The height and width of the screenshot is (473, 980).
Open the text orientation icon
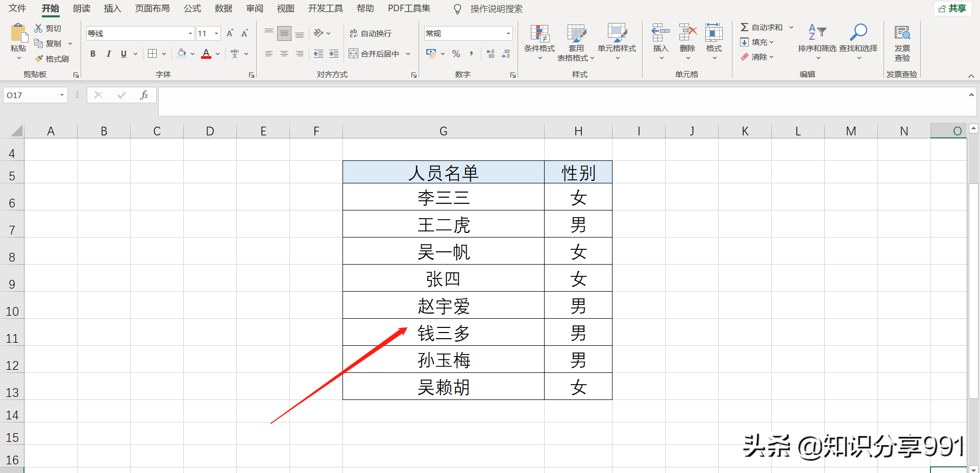coord(318,33)
